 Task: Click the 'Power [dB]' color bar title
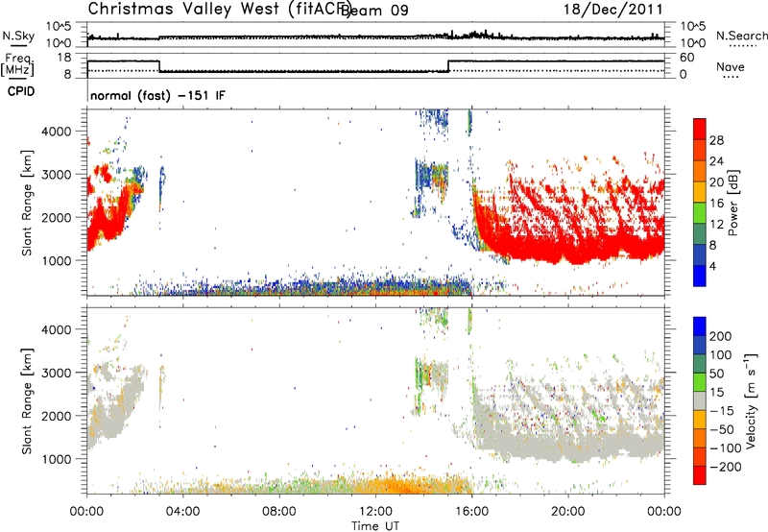pyautogui.click(x=732, y=203)
